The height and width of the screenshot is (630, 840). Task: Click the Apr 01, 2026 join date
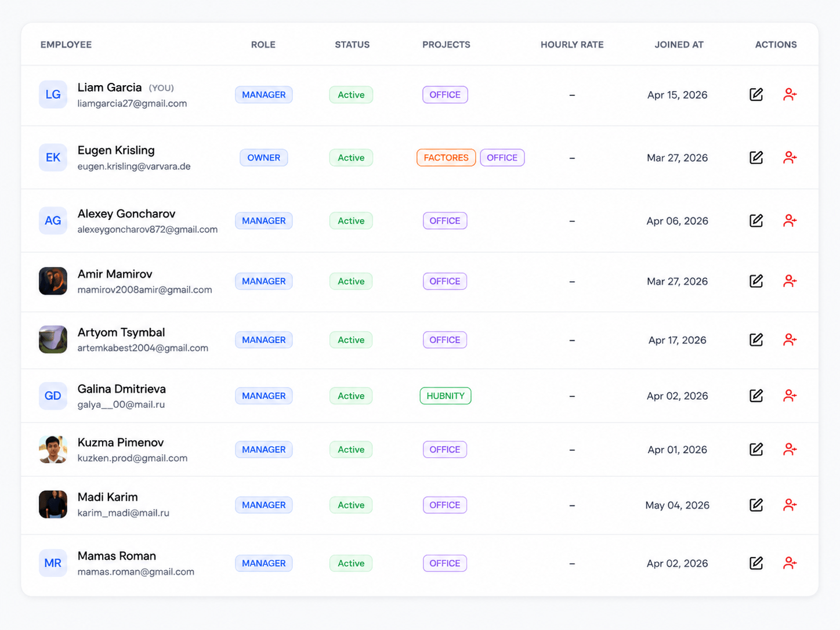678,450
